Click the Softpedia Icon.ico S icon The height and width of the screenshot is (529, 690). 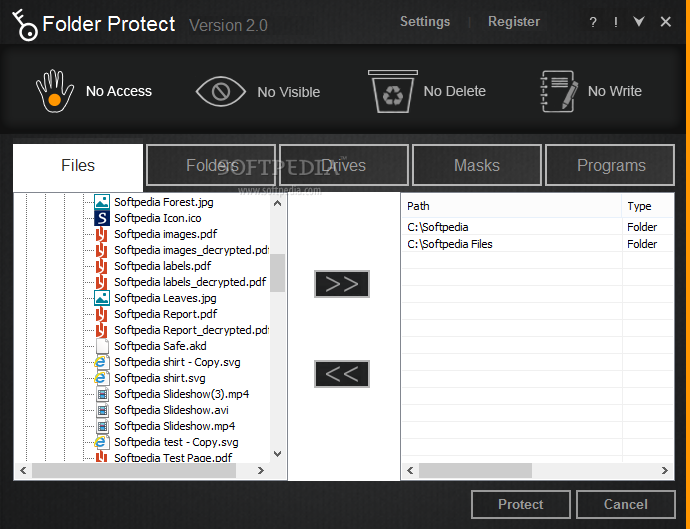(102, 218)
